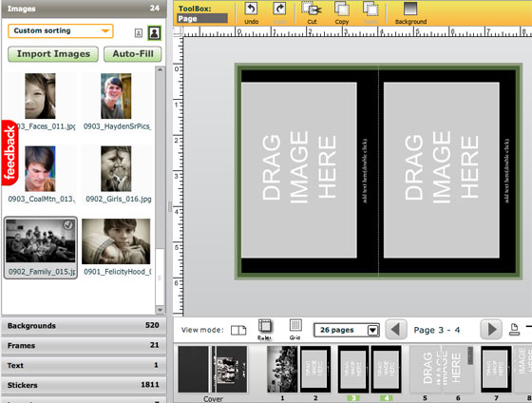The width and height of the screenshot is (532, 403).
Task: Click the Page label in ToolBox
Action: tap(202, 19)
